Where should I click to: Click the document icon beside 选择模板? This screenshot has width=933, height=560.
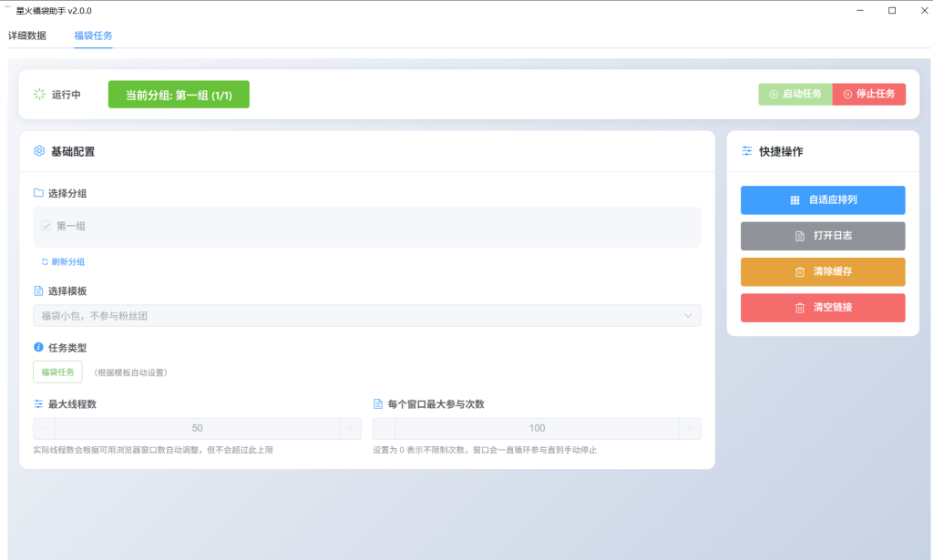[38, 290]
